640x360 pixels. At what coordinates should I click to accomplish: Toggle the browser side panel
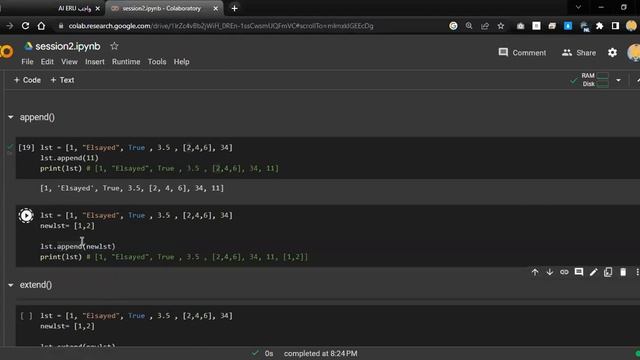[x=615, y=26]
